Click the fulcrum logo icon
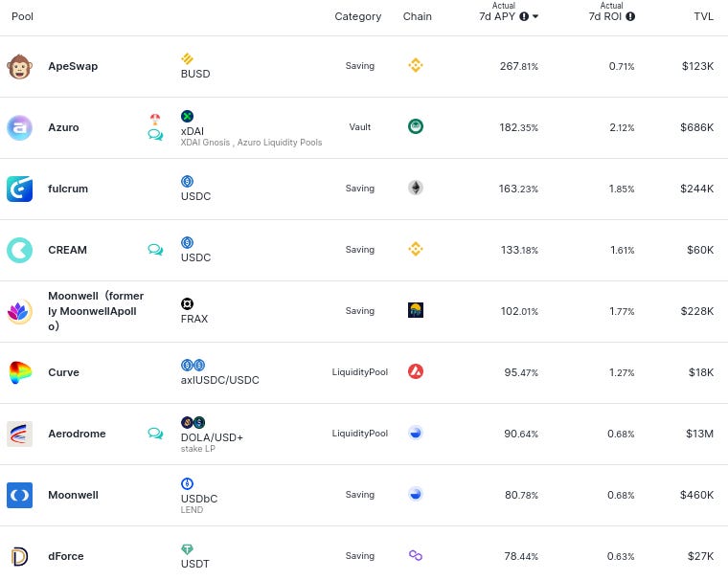Image resolution: width=728 pixels, height=580 pixels. click(19, 189)
